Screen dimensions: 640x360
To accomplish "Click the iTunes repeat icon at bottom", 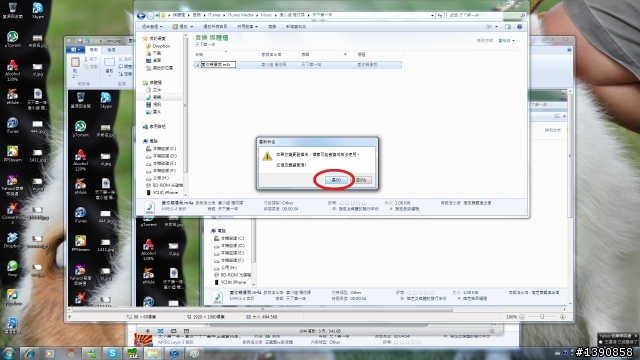I will click(173, 331).
